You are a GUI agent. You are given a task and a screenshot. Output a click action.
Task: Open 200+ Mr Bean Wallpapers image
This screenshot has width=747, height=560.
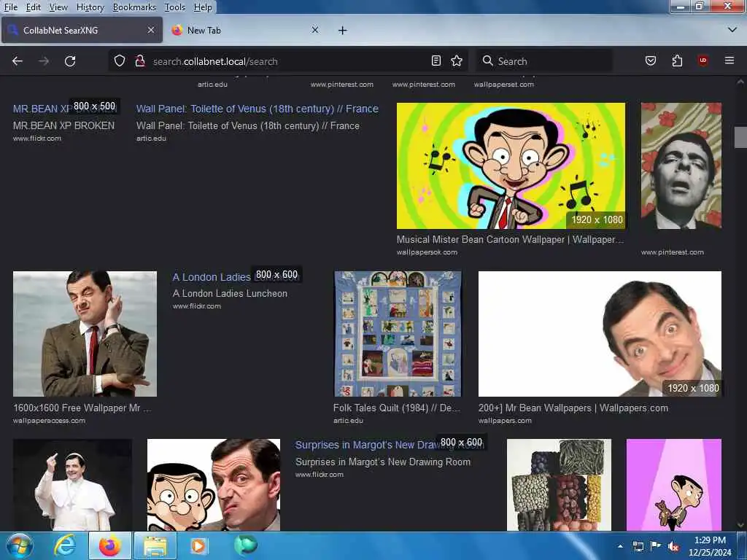pos(600,334)
